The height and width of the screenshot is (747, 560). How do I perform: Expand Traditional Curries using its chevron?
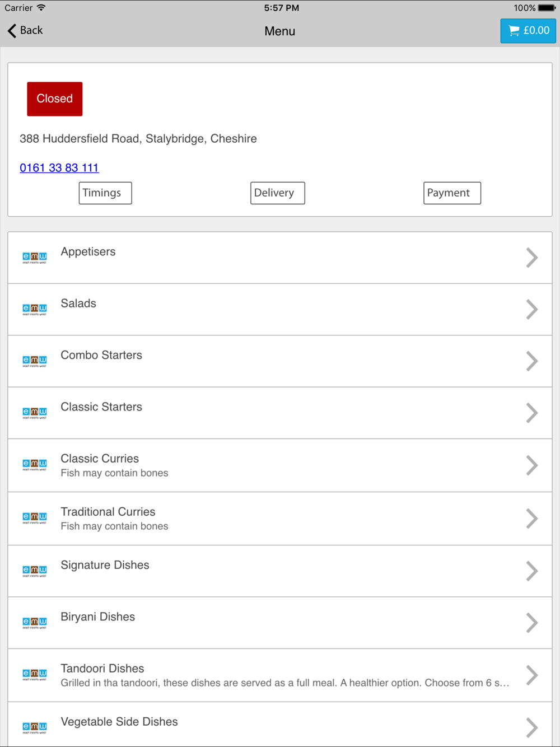[x=532, y=519]
